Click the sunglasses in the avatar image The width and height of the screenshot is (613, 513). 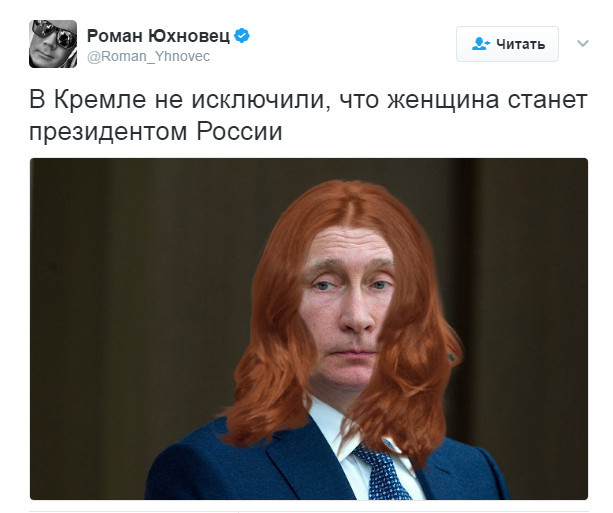(55, 34)
